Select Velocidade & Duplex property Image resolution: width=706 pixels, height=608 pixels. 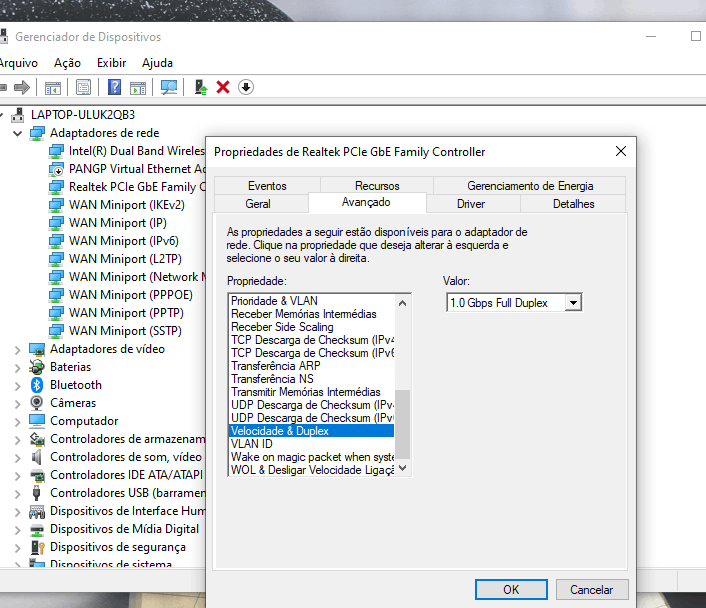tap(312, 431)
